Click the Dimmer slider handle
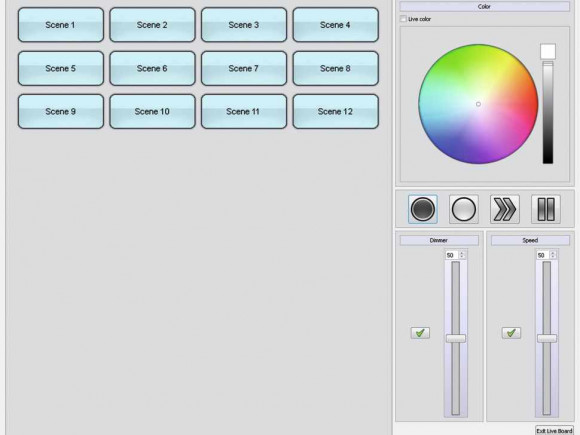 [456, 338]
